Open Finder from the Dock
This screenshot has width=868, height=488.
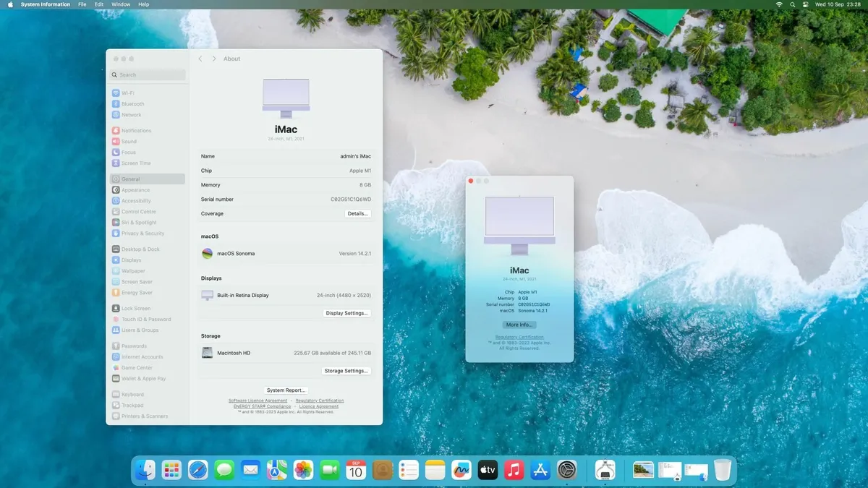click(x=145, y=470)
